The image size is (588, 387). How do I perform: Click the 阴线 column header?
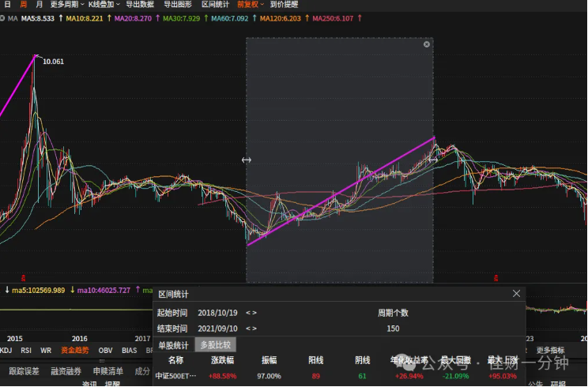click(x=362, y=360)
